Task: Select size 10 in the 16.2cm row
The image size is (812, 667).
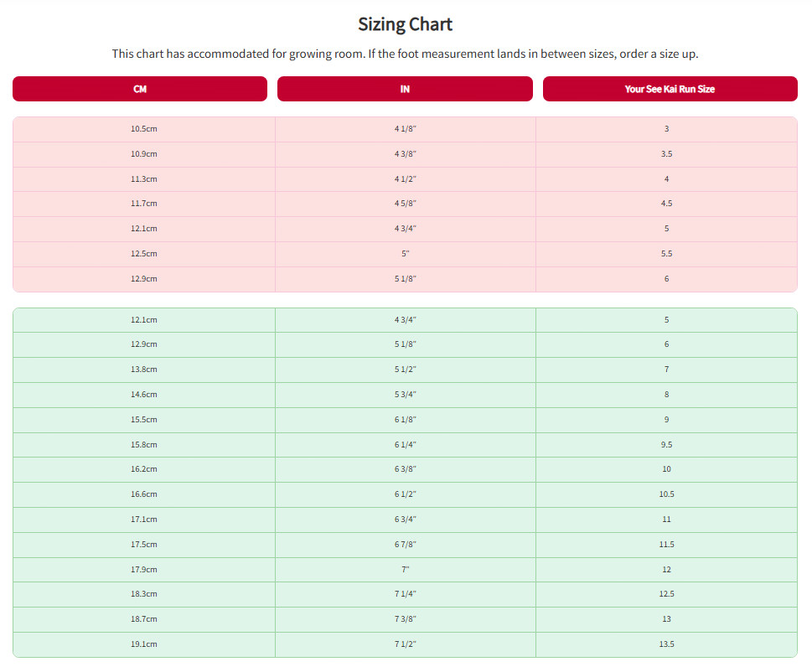Action: [x=666, y=469]
